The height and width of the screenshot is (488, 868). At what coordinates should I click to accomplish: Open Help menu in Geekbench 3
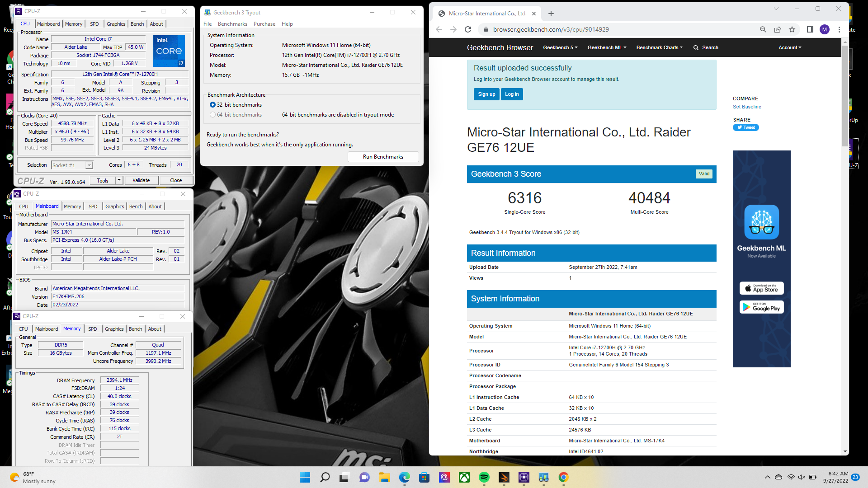click(x=287, y=24)
